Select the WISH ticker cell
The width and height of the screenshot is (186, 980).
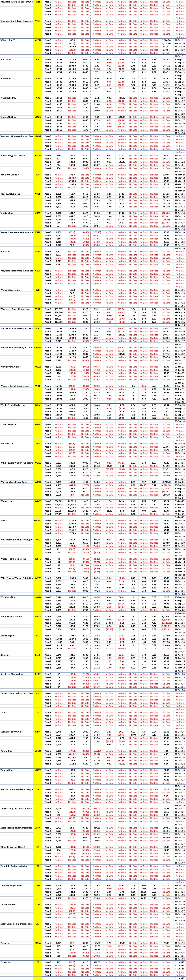38,424
